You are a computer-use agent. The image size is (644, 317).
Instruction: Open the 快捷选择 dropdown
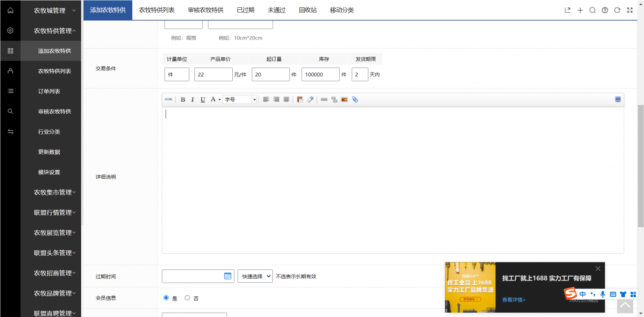[x=255, y=276]
